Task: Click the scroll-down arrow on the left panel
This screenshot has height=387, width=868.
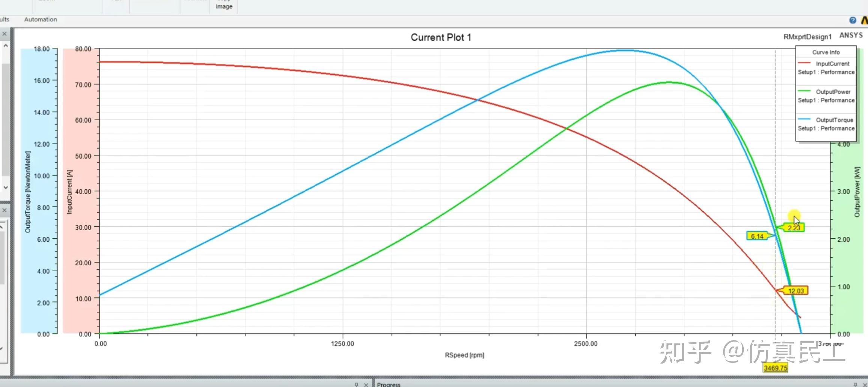Action: point(5,187)
